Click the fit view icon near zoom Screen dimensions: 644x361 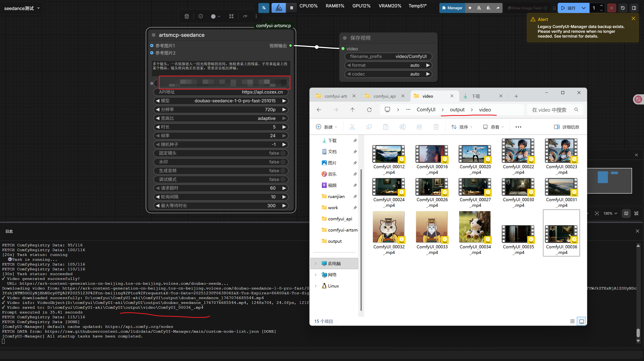597,213
